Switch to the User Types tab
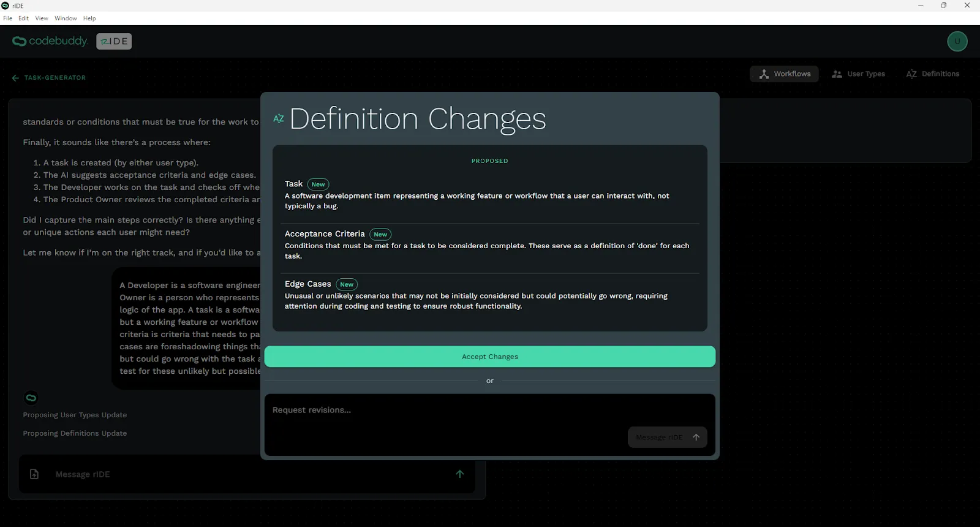This screenshot has width=980, height=527. point(858,74)
